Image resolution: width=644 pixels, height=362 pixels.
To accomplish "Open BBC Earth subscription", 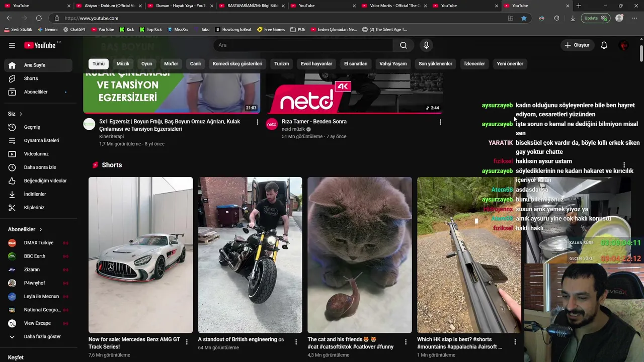I will coord(38,256).
